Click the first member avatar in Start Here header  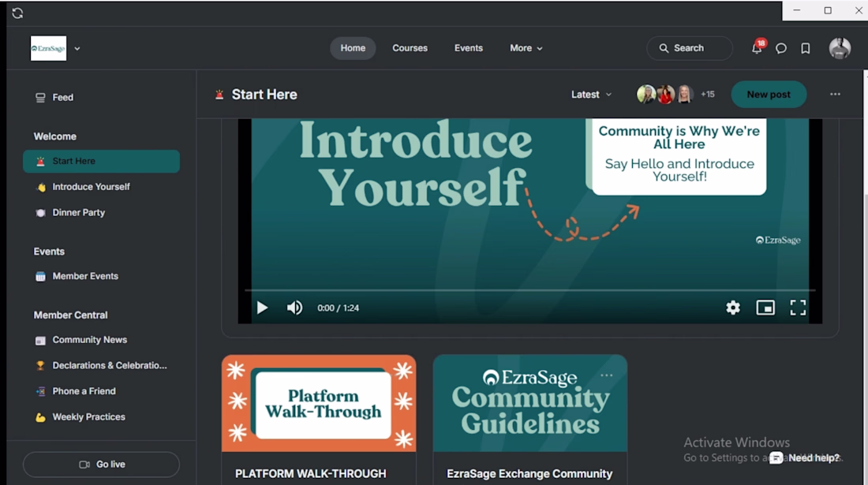(x=646, y=95)
